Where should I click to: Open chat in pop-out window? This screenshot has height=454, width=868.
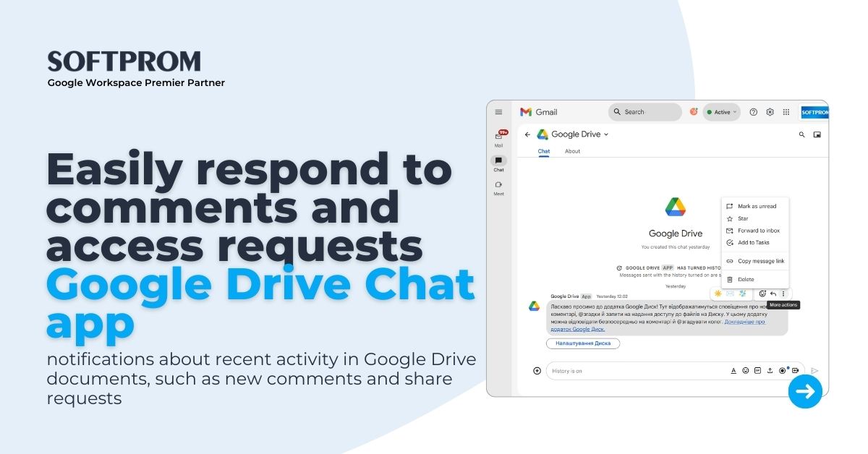[817, 134]
